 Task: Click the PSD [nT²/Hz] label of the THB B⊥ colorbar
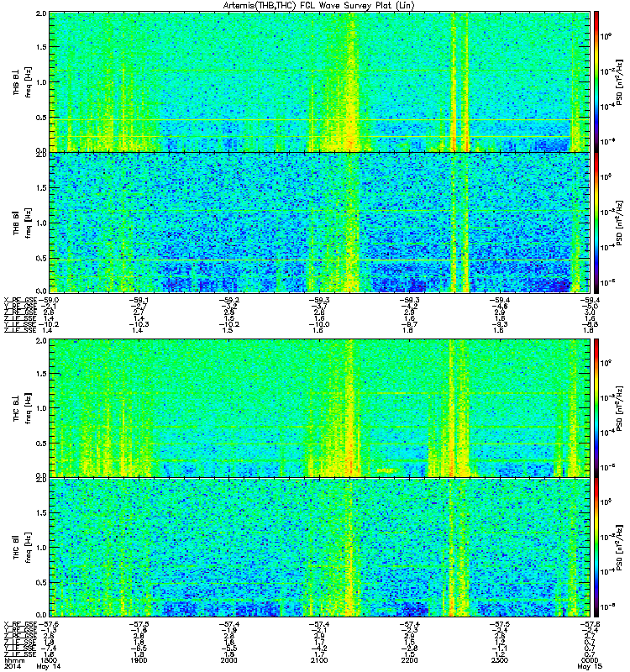pyautogui.click(x=620, y=82)
